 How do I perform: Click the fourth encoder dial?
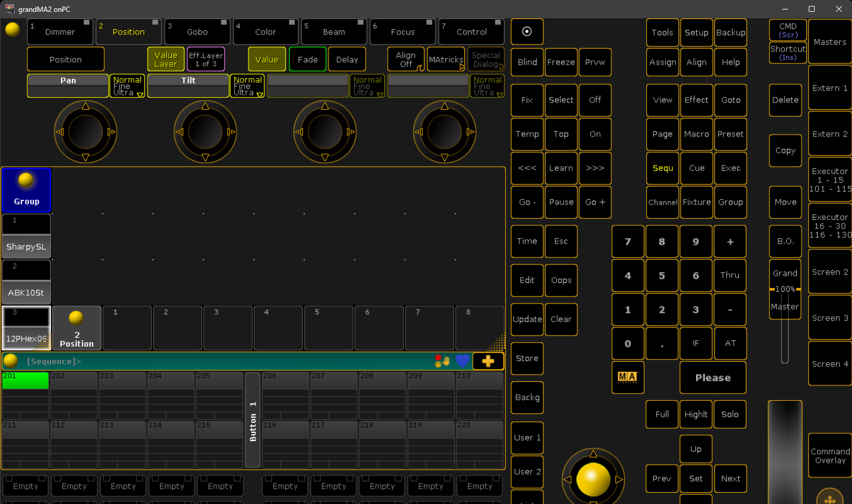point(445,132)
